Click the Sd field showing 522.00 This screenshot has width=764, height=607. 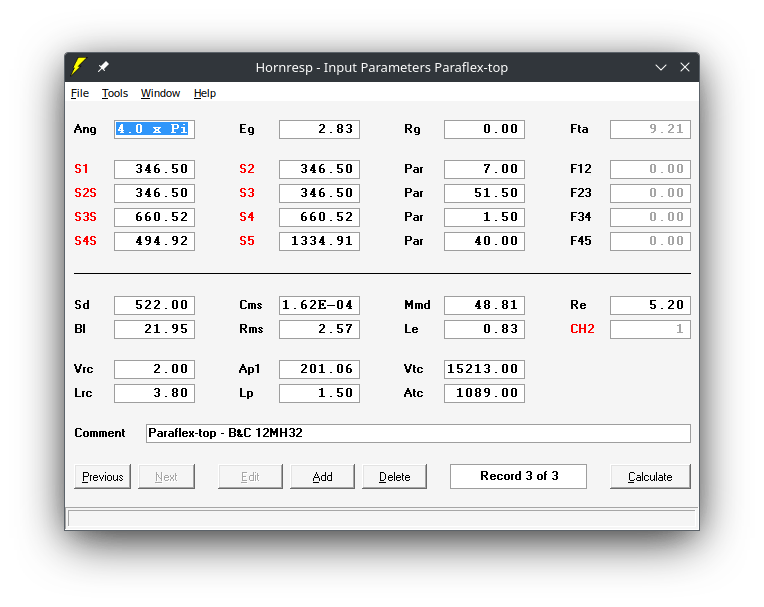154,305
